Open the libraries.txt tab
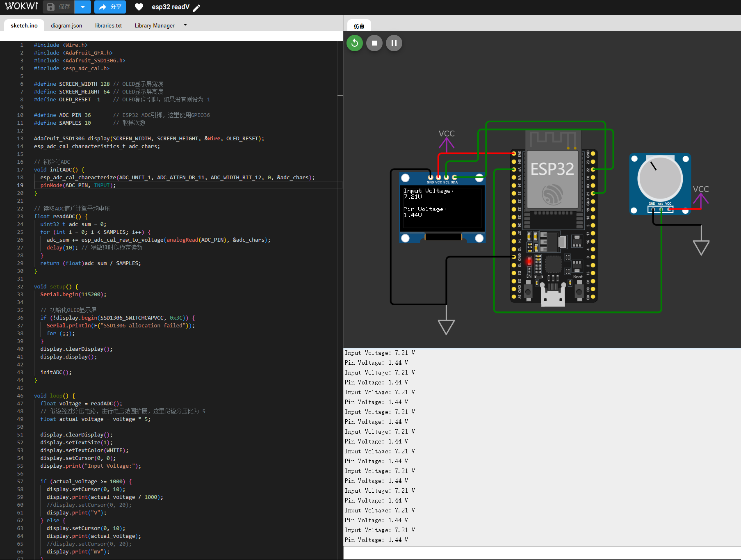The width and height of the screenshot is (741, 560). pyautogui.click(x=108, y=25)
